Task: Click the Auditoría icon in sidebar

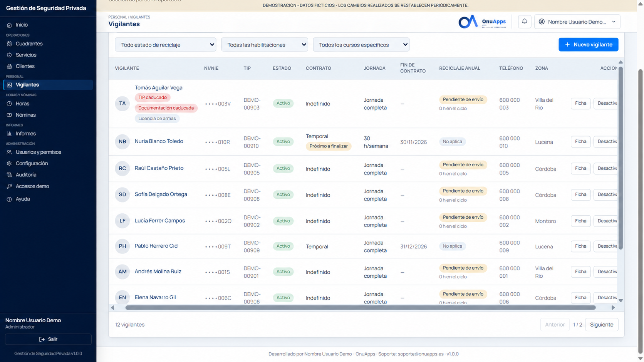Action: [x=9, y=175]
